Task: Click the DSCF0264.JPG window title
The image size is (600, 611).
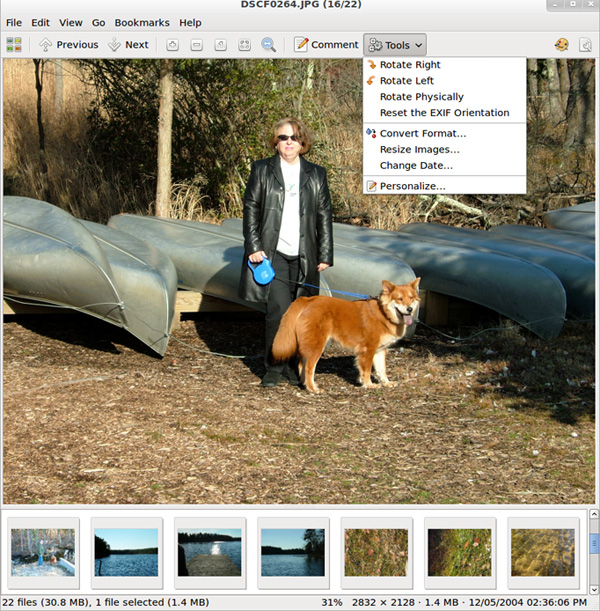Action: (301, 5)
